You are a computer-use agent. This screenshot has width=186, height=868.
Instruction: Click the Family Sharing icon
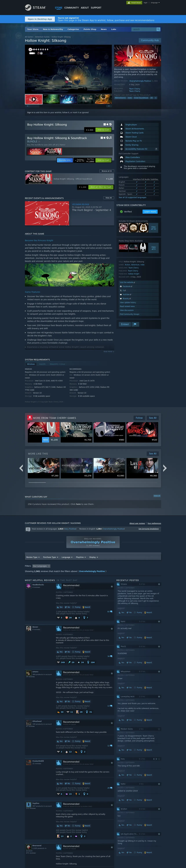pyautogui.click(x=122, y=145)
